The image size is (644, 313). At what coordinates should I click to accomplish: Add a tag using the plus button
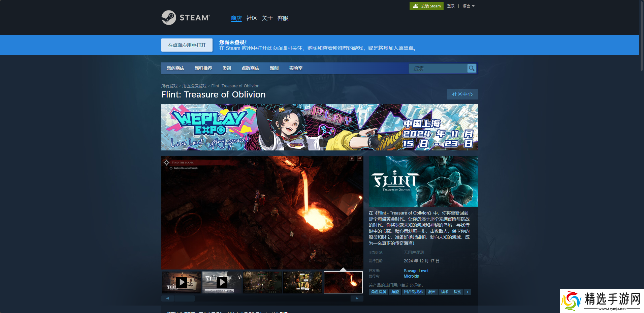click(467, 292)
